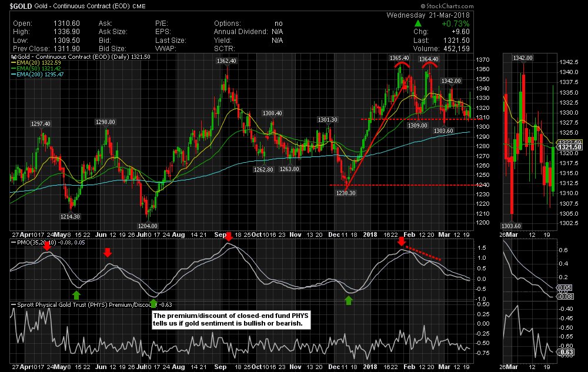The image size is (588, 372).
Task: Click the 0.05 PMO signal value tag
Action: [x=564, y=288]
